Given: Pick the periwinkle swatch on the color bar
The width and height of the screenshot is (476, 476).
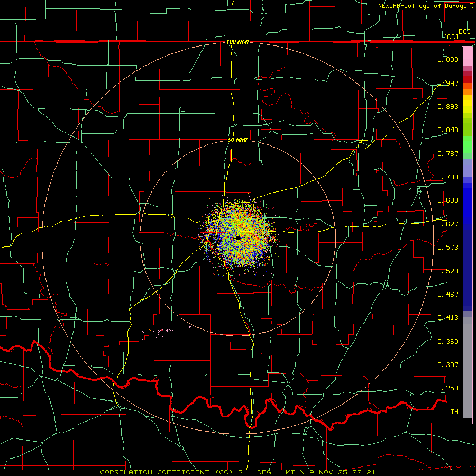Looking at the screenshot, I should [x=467, y=168].
